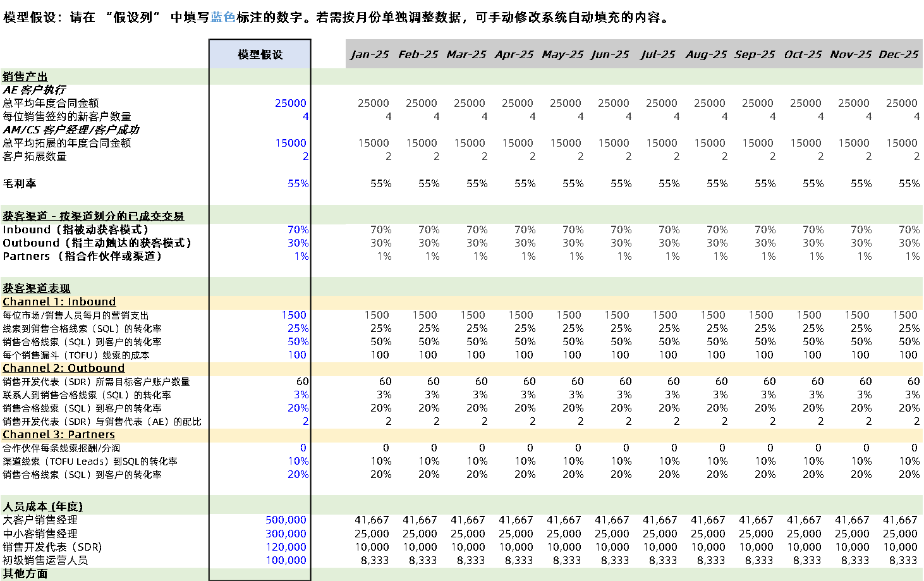Select 每个销售漏斗（TOFU）线索的成本 label

click(x=76, y=355)
